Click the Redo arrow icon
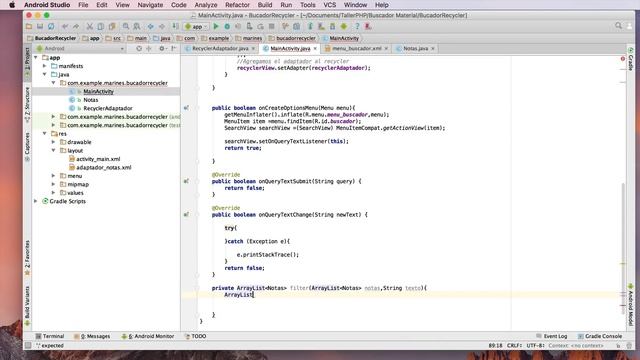Viewport: 640px width, 360px height. click(x=76, y=27)
